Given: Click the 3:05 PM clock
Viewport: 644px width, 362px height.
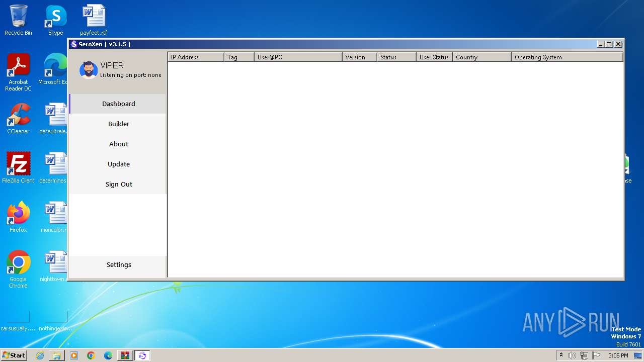Looking at the screenshot, I should click(618, 355).
